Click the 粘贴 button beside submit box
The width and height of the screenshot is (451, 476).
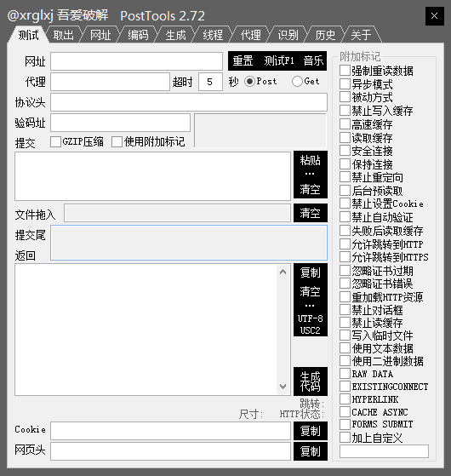311,161
